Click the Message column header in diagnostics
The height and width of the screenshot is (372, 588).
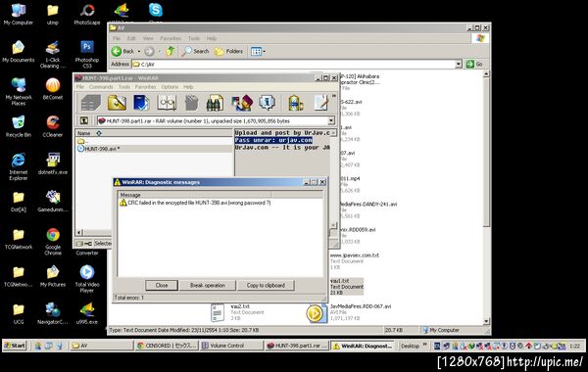point(195,195)
